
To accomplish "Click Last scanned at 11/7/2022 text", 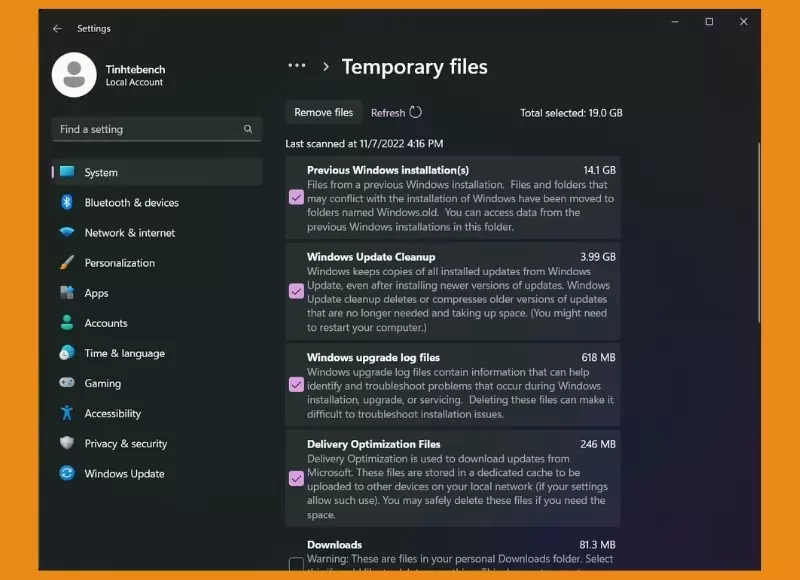I will coord(364,143).
